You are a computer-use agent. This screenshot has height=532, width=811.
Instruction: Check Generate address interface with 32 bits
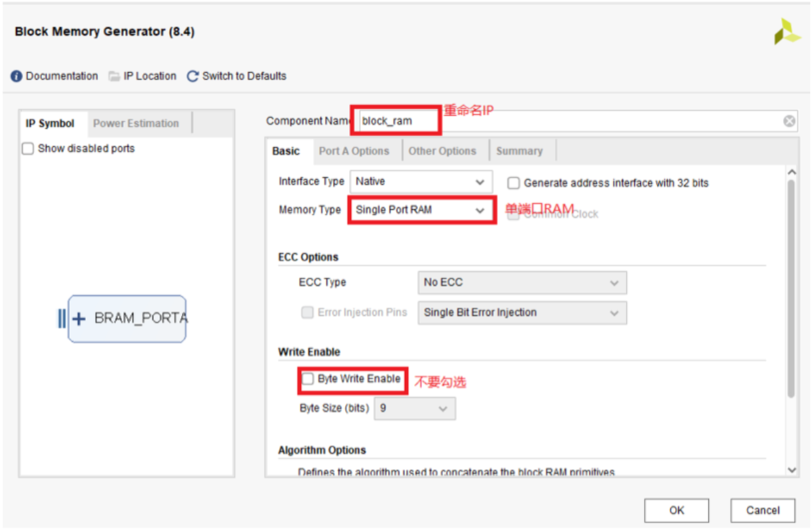[x=513, y=183]
